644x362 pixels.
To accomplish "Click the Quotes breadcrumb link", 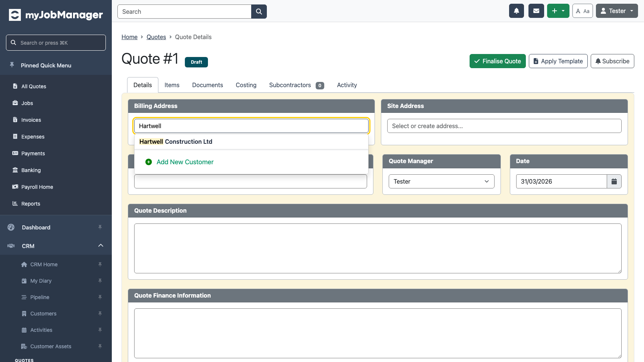I will pos(156,37).
